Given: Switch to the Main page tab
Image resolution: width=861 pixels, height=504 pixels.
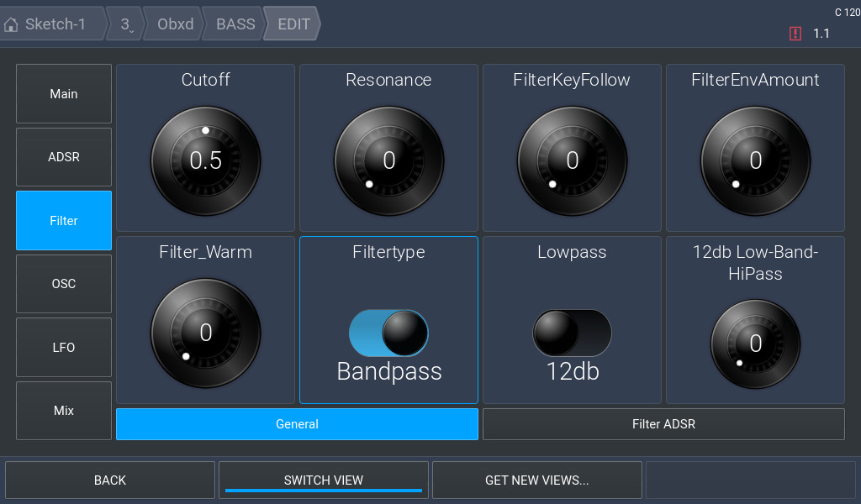Looking at the screenshot, I should 64,94.
